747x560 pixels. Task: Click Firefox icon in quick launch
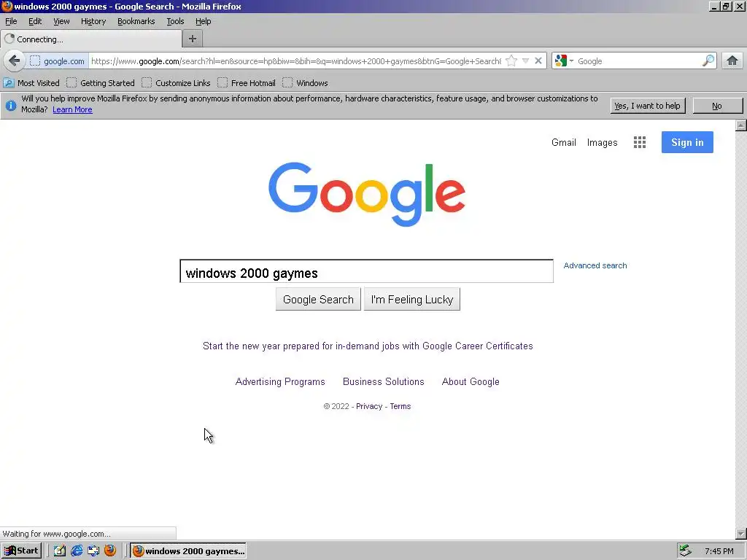click(x=110, y=551)
